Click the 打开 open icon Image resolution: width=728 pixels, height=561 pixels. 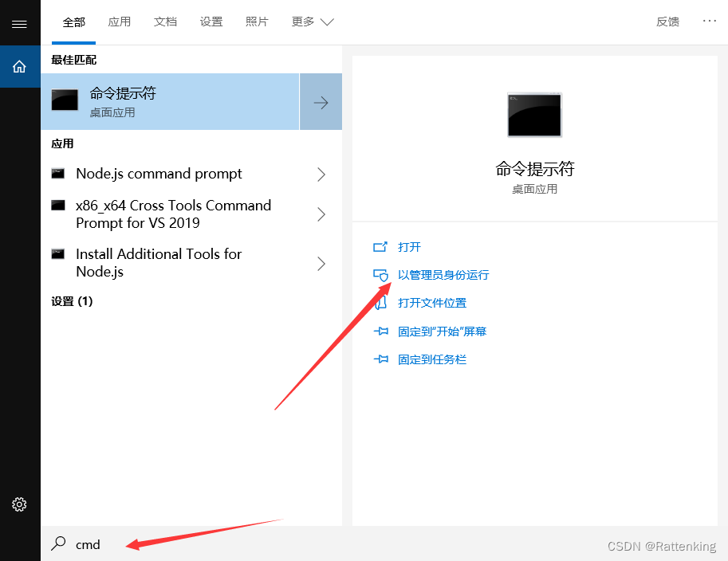[380, 247]
